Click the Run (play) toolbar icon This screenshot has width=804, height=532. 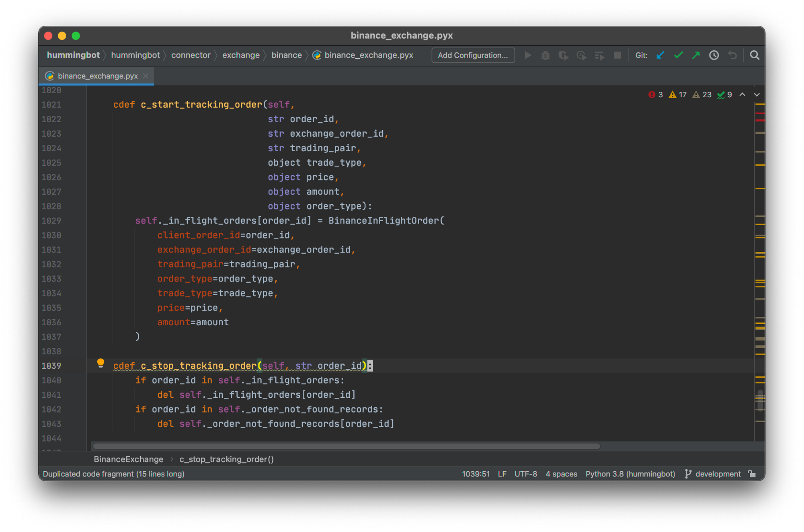click(528, 55)
